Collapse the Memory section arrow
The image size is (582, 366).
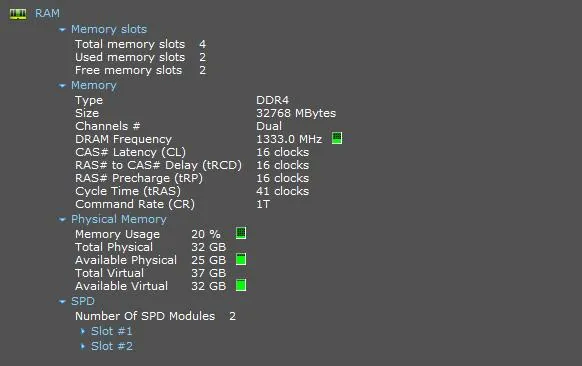(62, 86)
